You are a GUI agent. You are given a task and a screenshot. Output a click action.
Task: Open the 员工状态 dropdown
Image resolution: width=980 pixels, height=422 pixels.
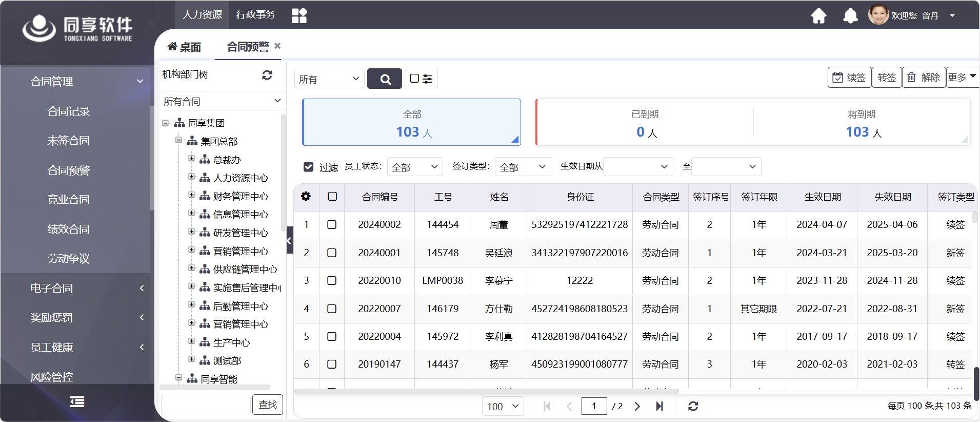[x=415, y=167]
